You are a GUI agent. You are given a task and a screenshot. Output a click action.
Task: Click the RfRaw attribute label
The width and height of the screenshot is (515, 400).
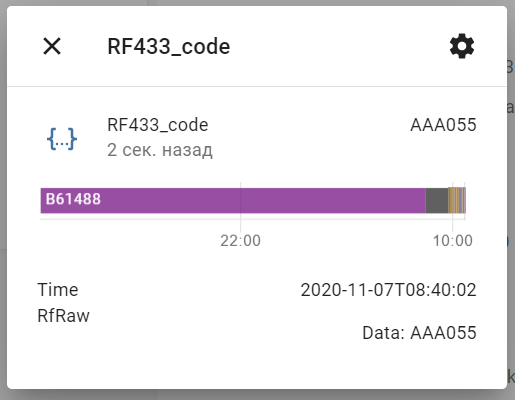tap(63, 316)
